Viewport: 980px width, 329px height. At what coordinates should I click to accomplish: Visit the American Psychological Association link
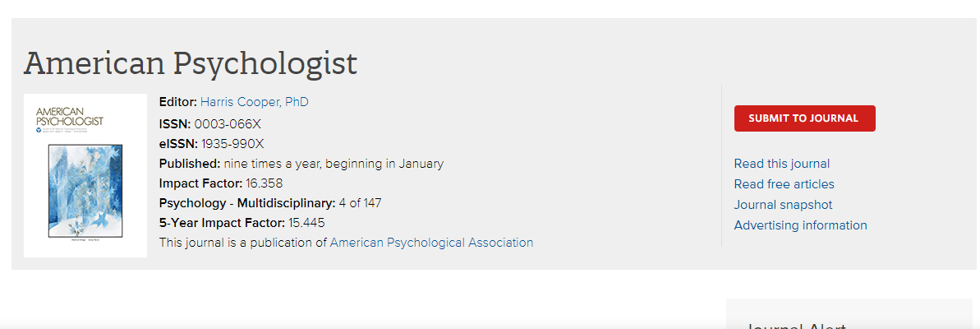coord(431,243)
